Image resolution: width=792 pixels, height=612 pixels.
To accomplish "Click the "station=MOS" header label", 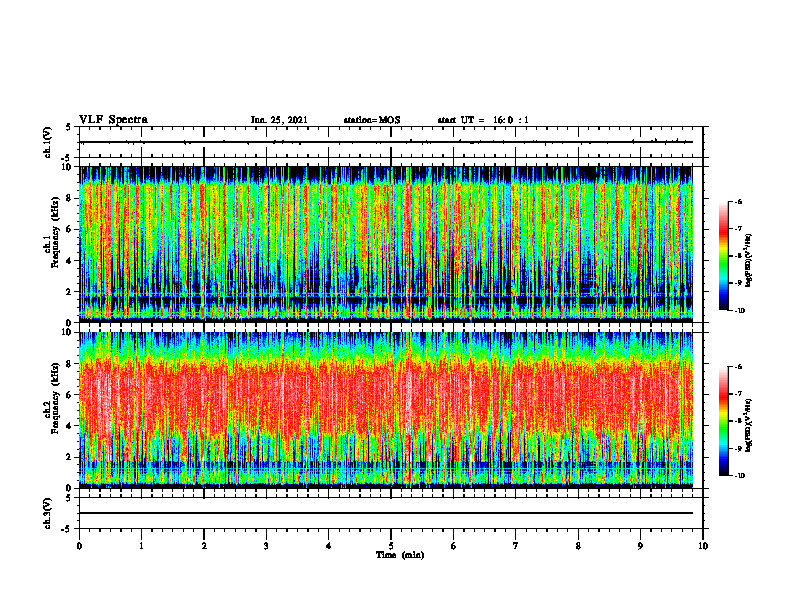I will click(372, 120).
